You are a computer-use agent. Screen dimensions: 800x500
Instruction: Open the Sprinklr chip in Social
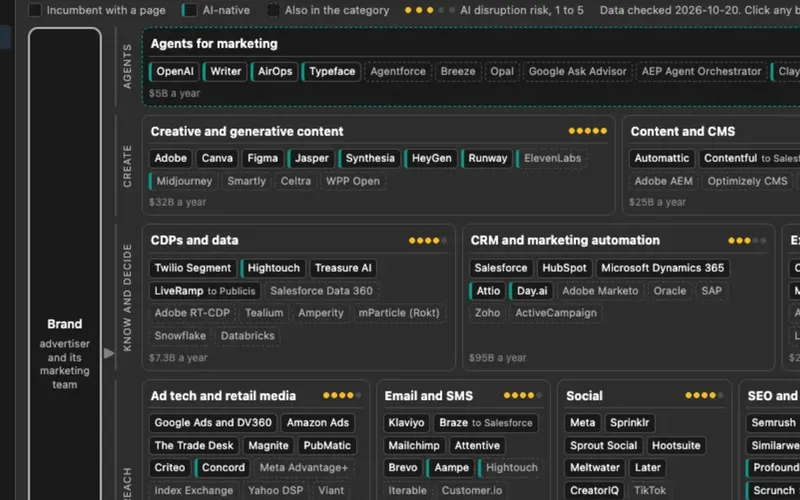click(x=630, y=423)
